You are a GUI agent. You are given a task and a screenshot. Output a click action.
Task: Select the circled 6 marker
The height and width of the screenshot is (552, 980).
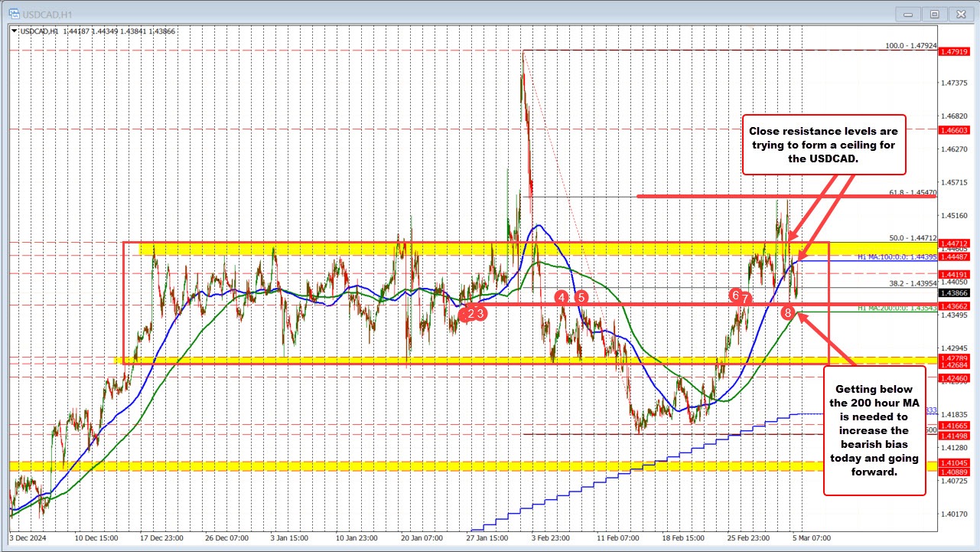(x=736, y=295)
